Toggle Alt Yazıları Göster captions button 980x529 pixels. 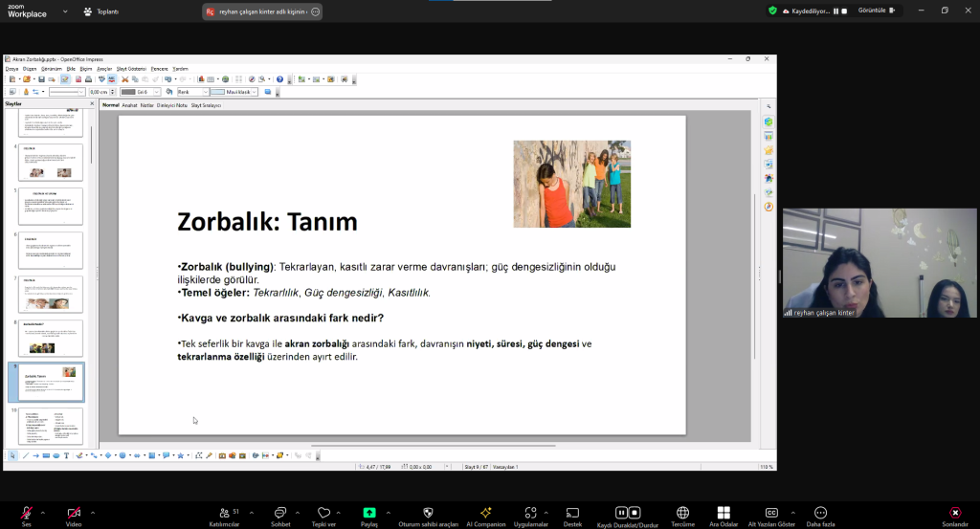click(x=771, y=513)
